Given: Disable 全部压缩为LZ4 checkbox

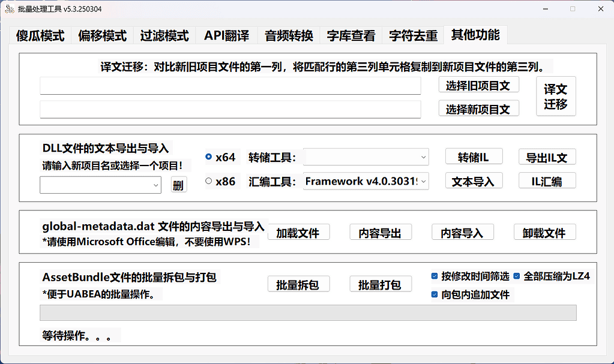Looking at the screenshot, I should pyautogui.click(x=517, y=276).
